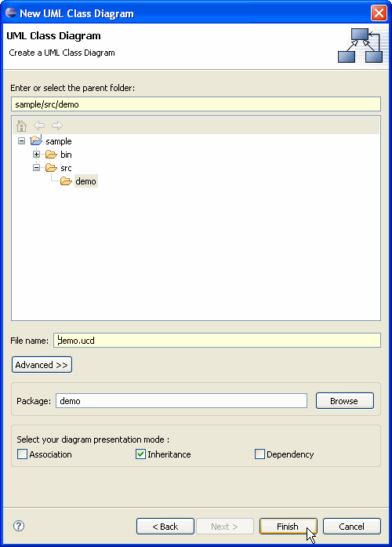Expand options with Advanced >> button
392x547 pixels.
click(42, 365)
